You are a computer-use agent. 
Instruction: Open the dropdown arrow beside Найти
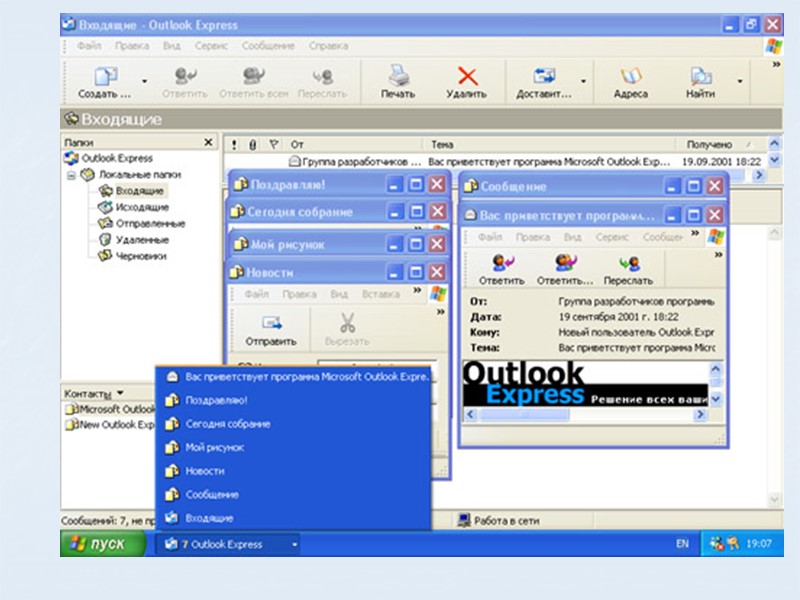739,81
